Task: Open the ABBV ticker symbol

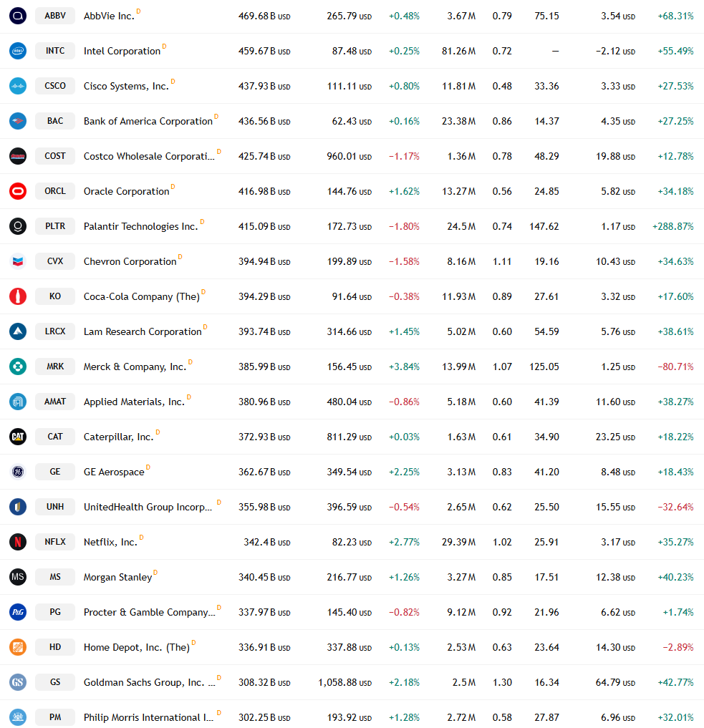Action: (55, 16)
